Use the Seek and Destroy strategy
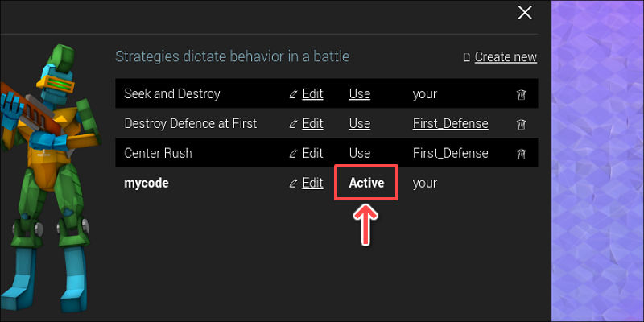The width and height of the screenshot is (644, 322). (359, 94)
